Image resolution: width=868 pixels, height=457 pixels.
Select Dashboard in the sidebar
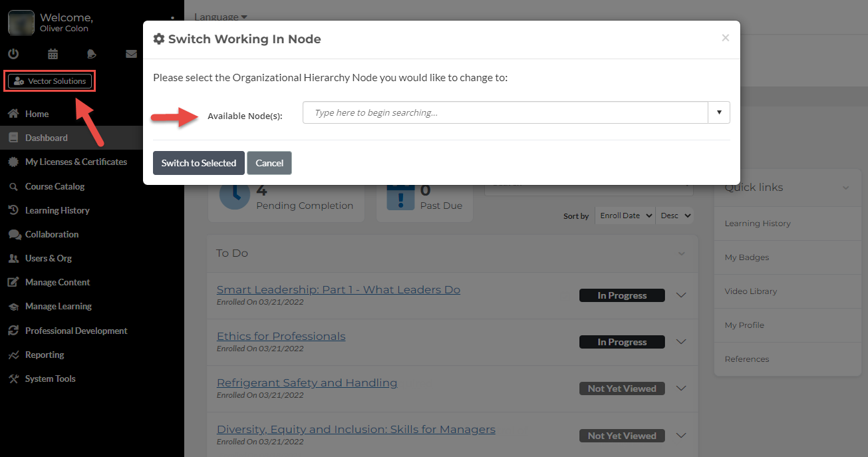tap(47, 137)
